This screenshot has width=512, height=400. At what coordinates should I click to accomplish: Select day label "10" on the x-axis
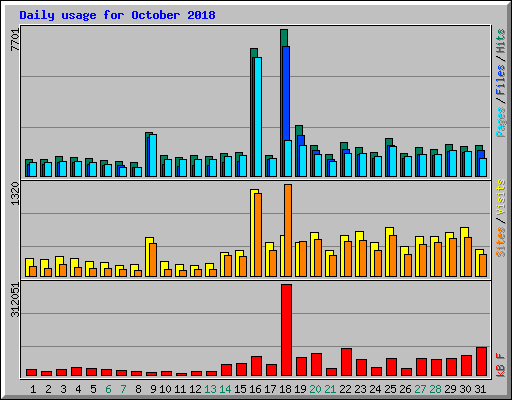165,389
